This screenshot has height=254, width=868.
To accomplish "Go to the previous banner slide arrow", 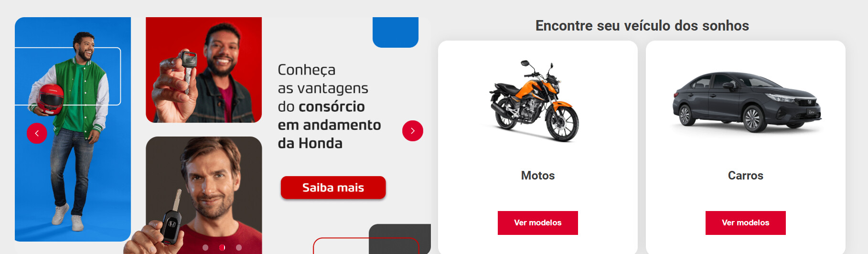I will [x=37, y=133].
